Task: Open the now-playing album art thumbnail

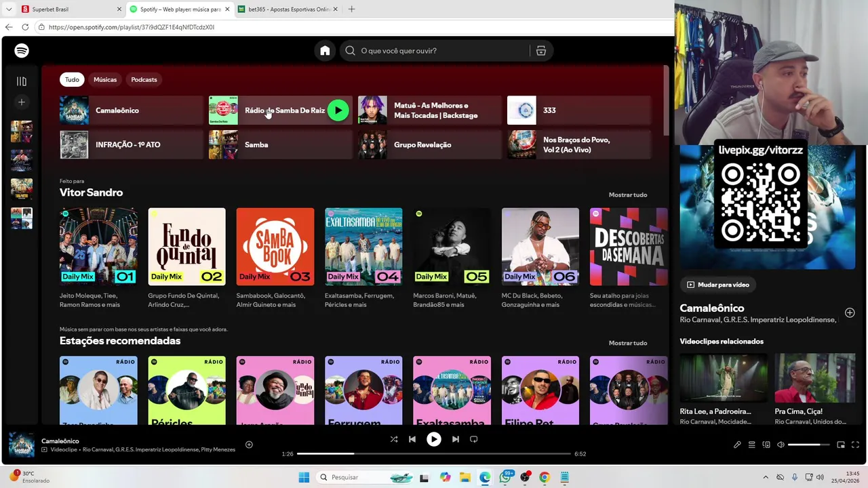Action: 22,445
